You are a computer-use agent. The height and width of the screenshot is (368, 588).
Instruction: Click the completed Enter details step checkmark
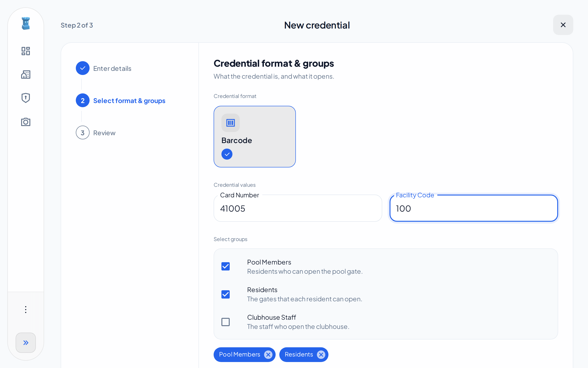point(83,68)
